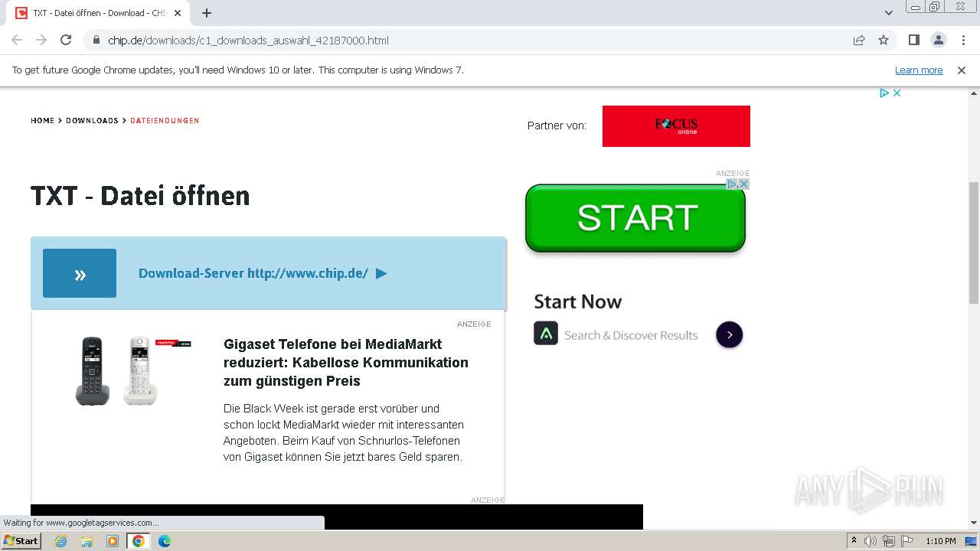Screen dimensions: 980x551
Task: Open Chrome three-dot menu
Action: pyautogui.click(x=963, y=40)
